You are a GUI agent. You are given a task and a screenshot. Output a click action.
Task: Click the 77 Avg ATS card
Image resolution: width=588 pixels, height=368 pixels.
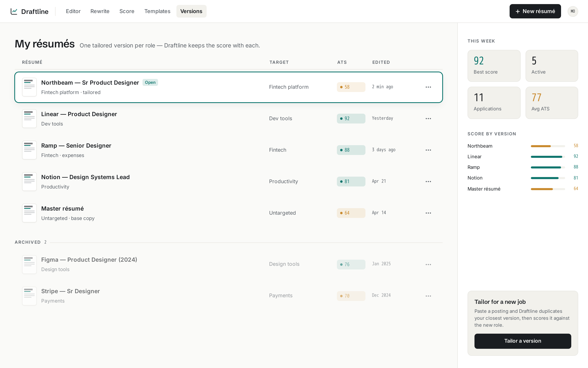pyautogui.click(x=551, y=103)
